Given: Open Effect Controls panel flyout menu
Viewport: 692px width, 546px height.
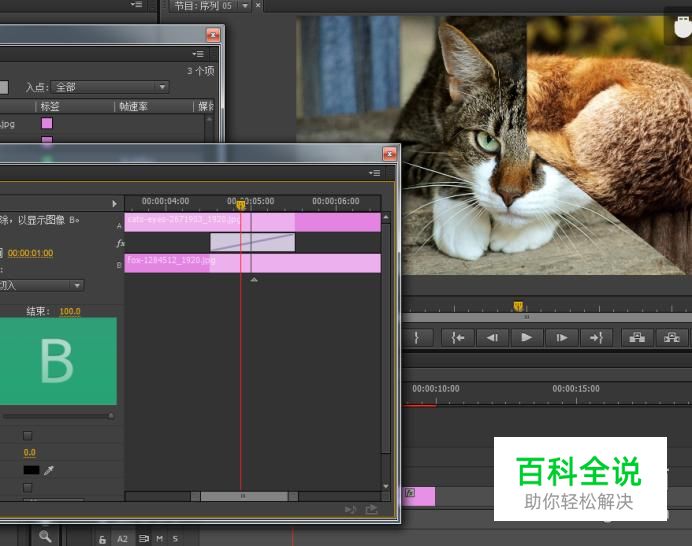Looking at the screenshot, I should click(374, 173).
